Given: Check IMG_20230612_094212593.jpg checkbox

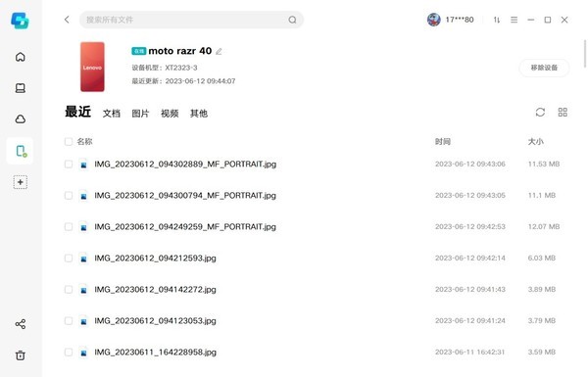Looking at the screenshot, I should (69, 259).
